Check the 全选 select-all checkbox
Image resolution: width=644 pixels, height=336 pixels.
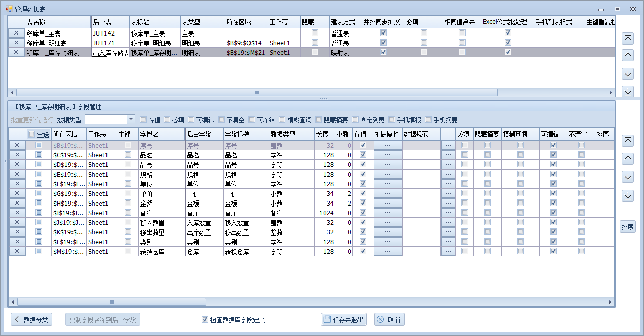click(31, 135)
